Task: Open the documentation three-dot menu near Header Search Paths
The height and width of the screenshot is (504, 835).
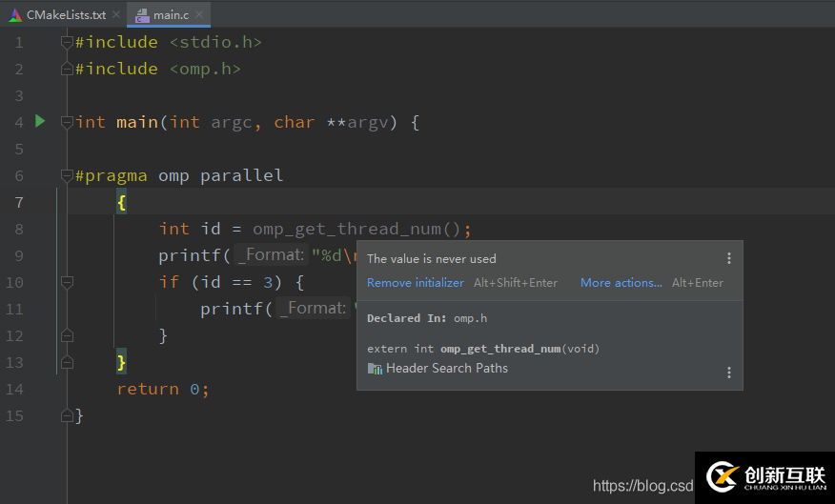Action: tap(729, 372)
